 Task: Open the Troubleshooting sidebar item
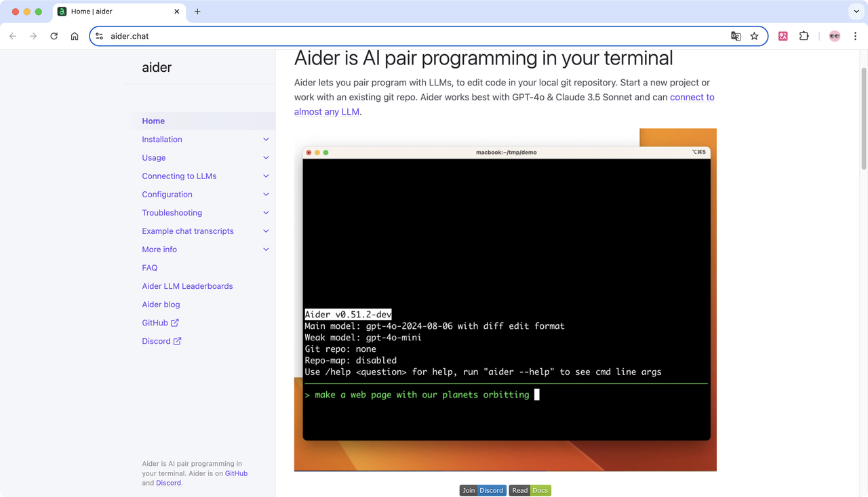(x=172, y=212)
